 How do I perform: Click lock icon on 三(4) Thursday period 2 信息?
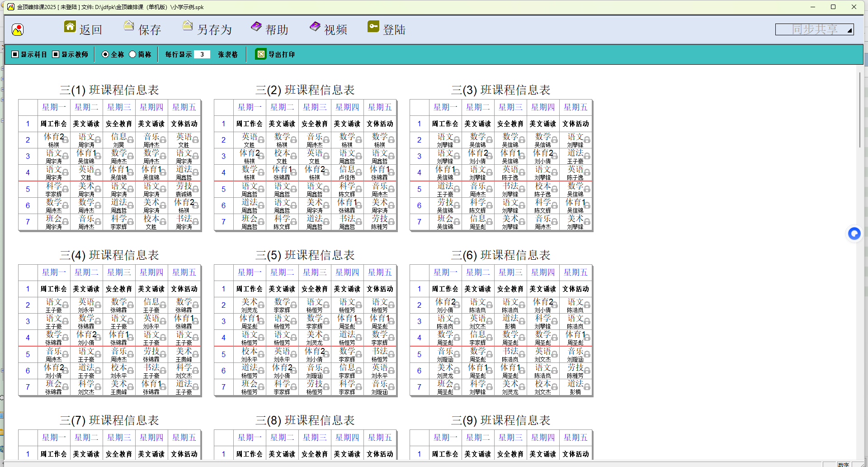(x=163, y=305)
